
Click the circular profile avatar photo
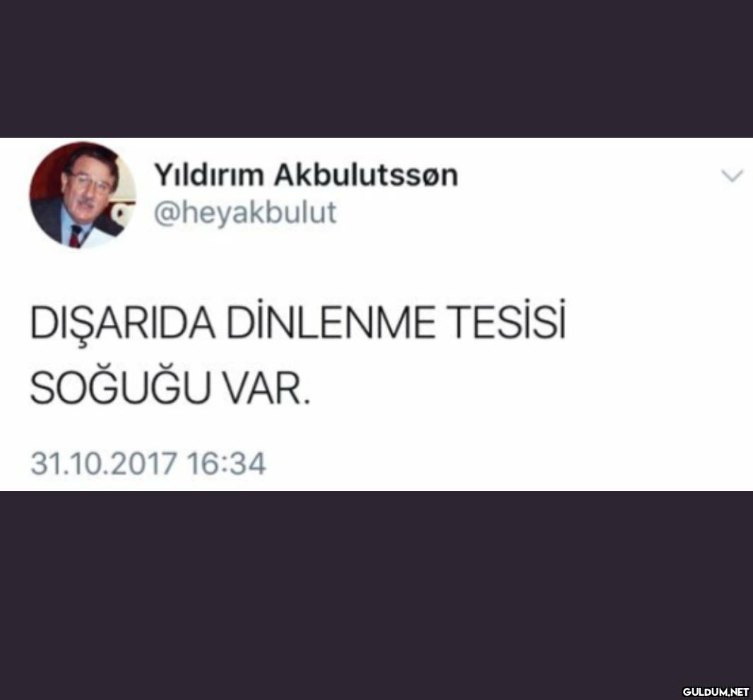(83, 195)
